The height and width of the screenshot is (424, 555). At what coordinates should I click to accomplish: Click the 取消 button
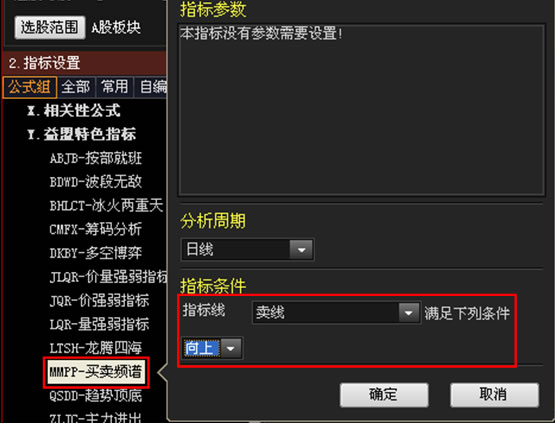(x=494, y=395)
